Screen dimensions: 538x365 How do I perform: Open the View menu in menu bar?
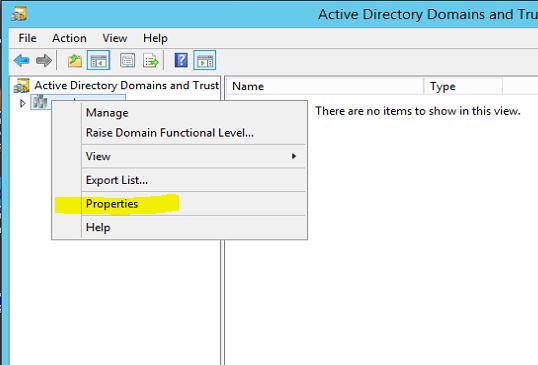[x=115, y=38]
